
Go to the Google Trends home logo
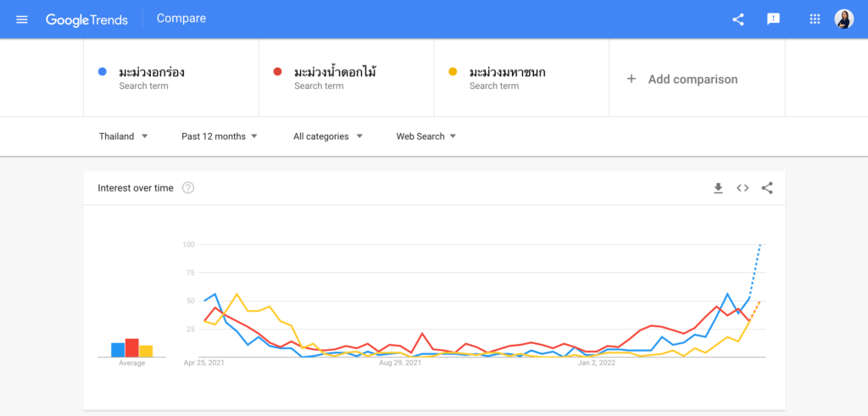click(x=86, y=19)
